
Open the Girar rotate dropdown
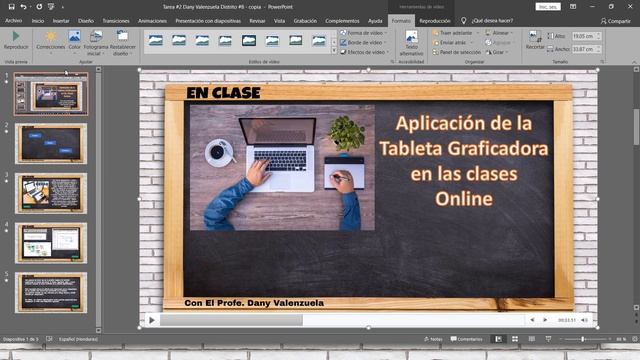(x=497, y=52)
